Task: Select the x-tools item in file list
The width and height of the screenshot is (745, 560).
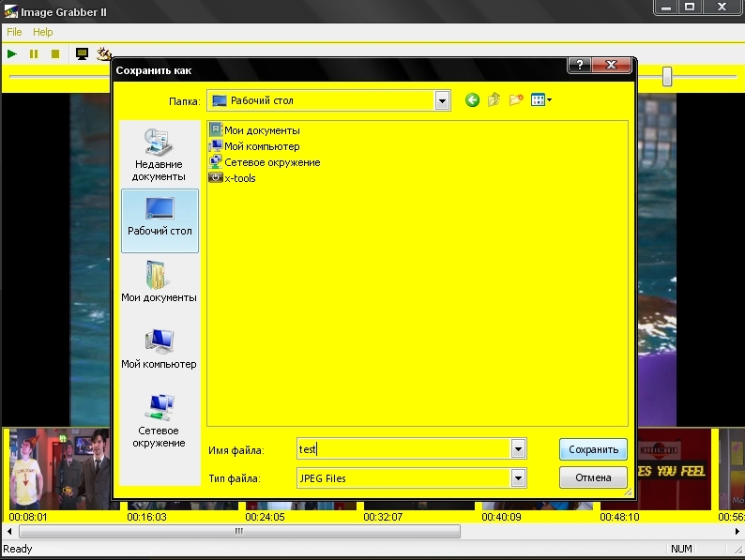Action: pos(233,178)
